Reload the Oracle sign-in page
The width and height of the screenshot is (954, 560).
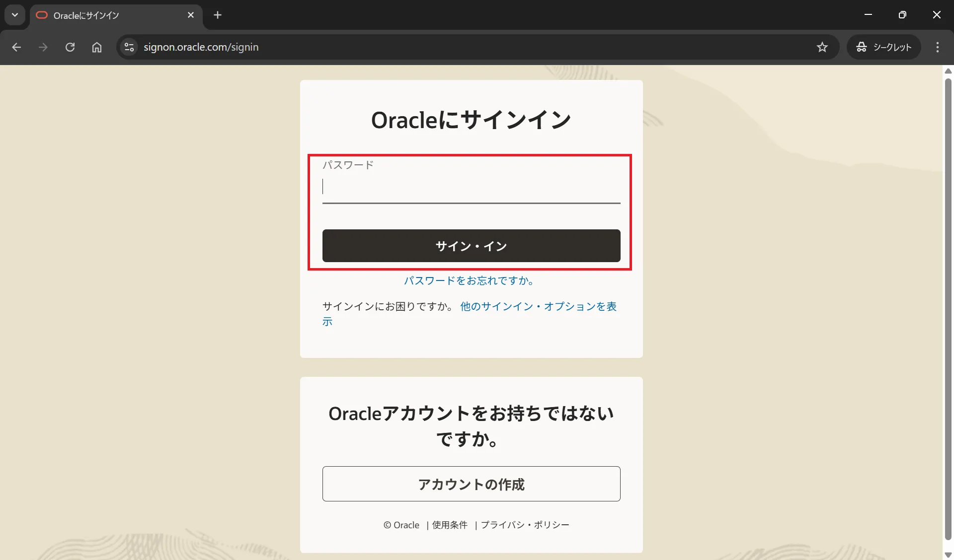(70, 47)
